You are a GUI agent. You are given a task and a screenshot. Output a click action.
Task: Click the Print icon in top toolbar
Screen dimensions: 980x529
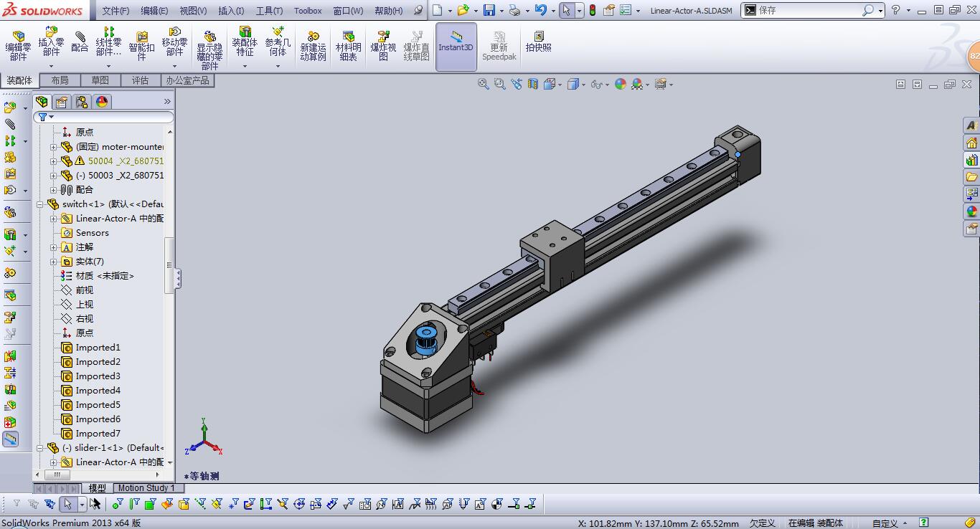point(514,10)
